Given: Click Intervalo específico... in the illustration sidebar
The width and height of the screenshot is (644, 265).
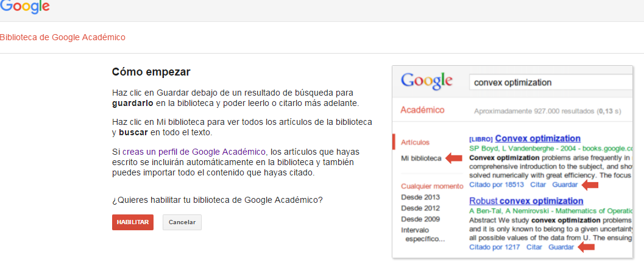Looking at the screenshot, I should [423, 234].
